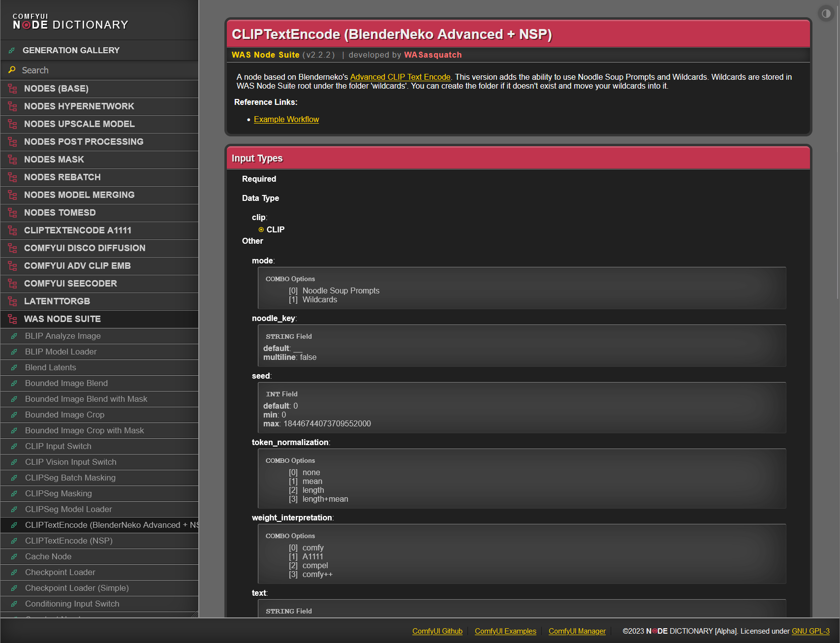Expand the COMFYUI DISCO DIFFUSION category
840x643 pixels.
point(99,248)
